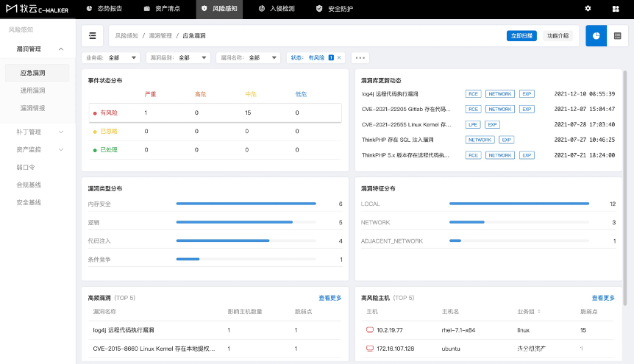Switch to the list table view
The height and width of the screenshot is (364, 634).
(617, 35)
